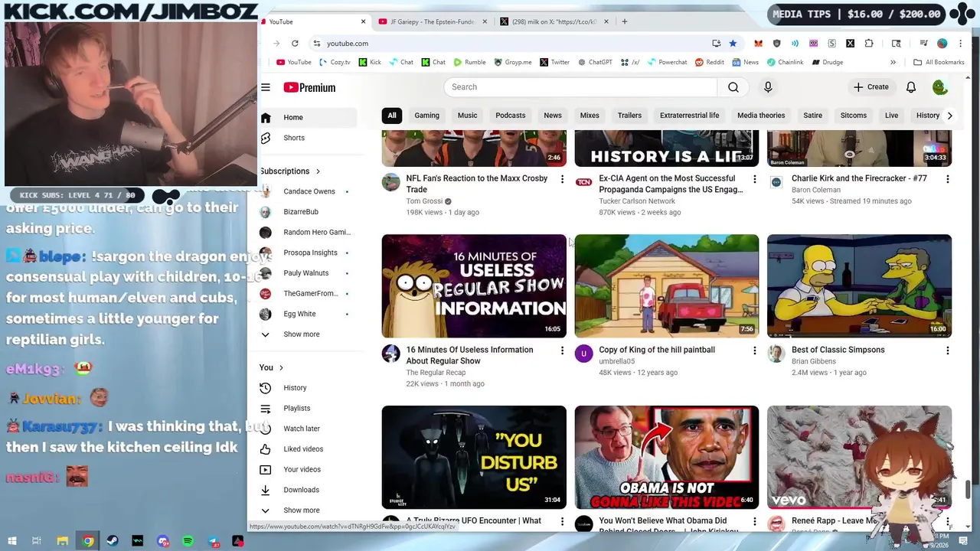Image resolution: width=980 pixels, height=551 pixels.
Task: Open the YouTube account avatar menu
Action: click(x=940, y=87)
